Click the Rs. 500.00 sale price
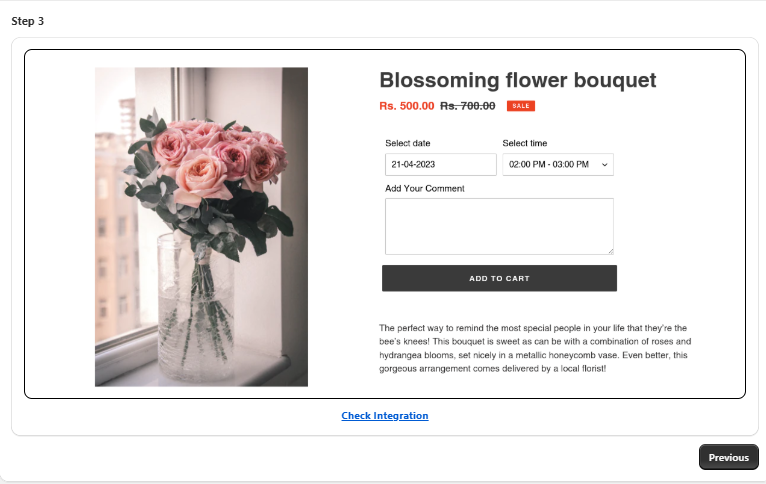 pyautogui.click(x=407, y=105)
